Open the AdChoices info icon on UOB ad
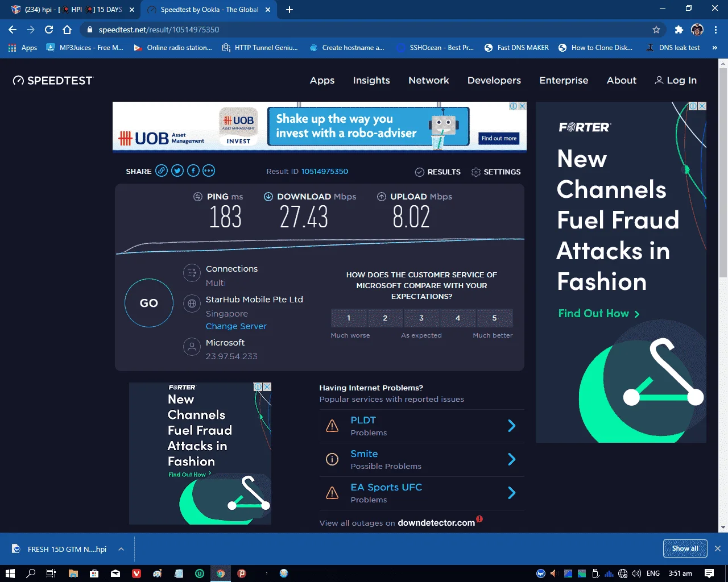The image size is (728, 582). [513, 106]
